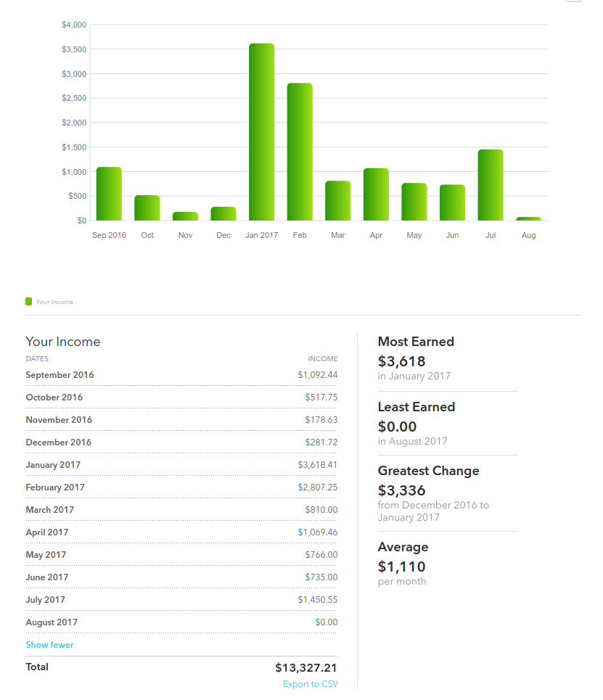Select the Mar income bar
Viewport: 603px width, 700px height.
click(x=337, y=200)
